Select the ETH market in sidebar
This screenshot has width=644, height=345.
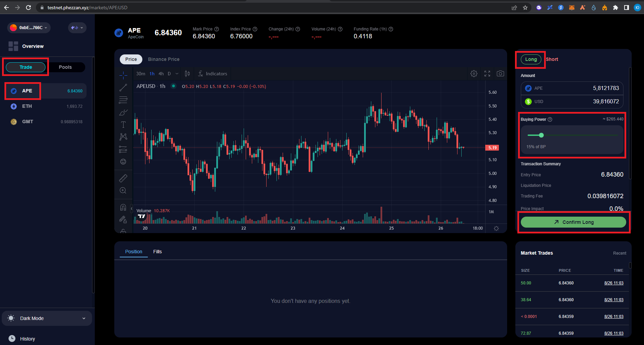[x=46, y=106]
